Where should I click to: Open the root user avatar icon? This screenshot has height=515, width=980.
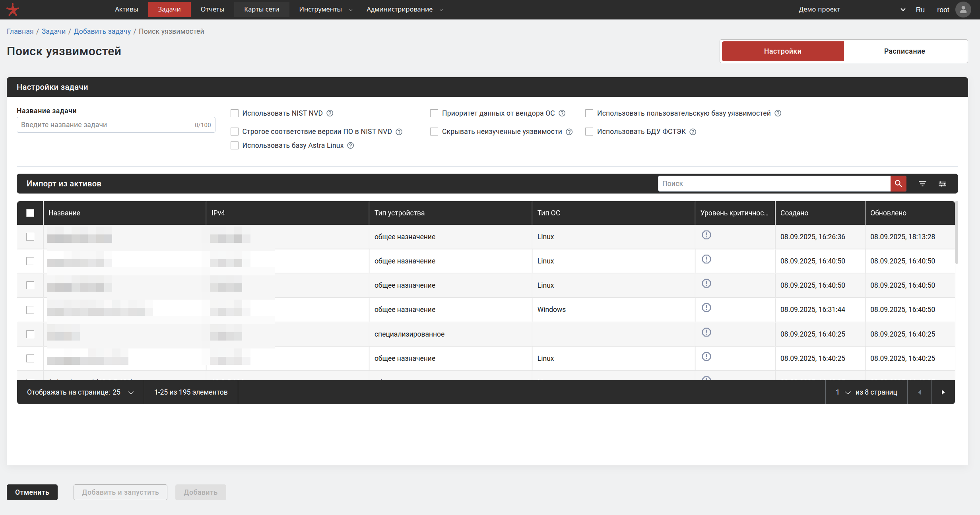[963, 10]
